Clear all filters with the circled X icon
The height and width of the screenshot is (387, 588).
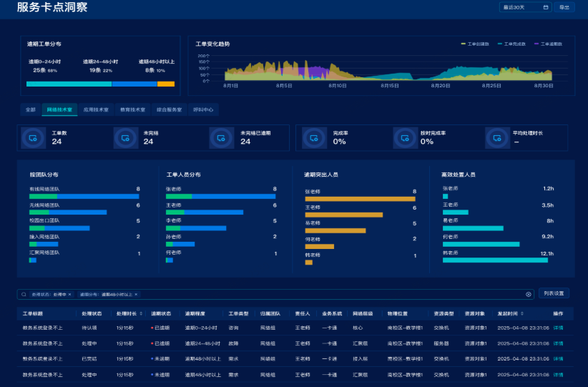(529, 295)
